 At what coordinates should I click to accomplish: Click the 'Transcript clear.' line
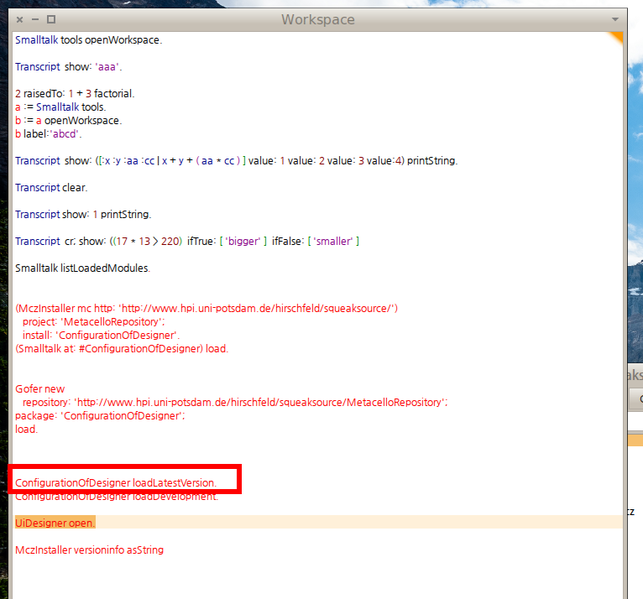pyautogui.click(x=51, y=187)
